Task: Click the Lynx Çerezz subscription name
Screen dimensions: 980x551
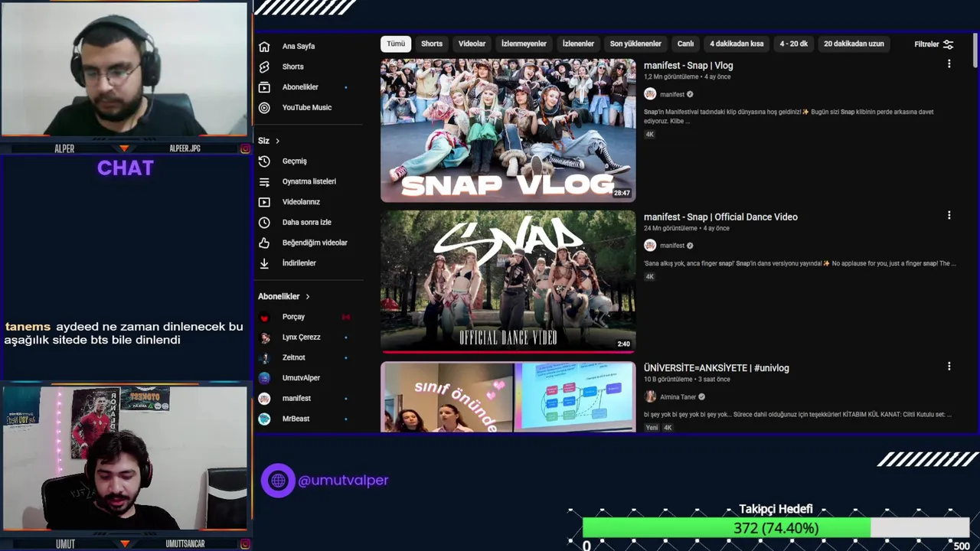Action: (302, 337)
